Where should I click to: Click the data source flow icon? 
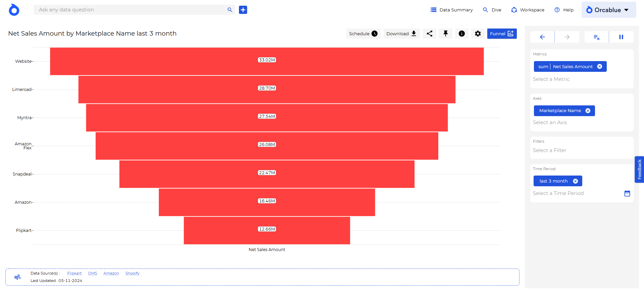click(17, 277)
